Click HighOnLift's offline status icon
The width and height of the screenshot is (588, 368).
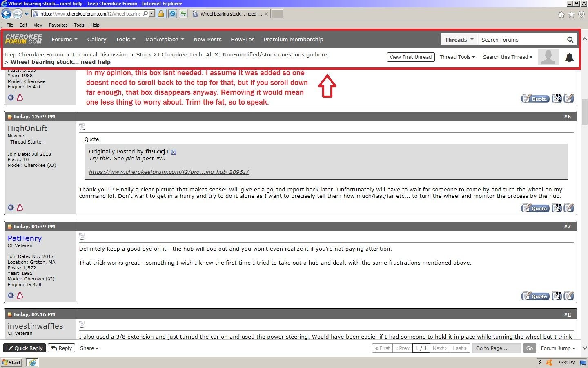[11, 208]
